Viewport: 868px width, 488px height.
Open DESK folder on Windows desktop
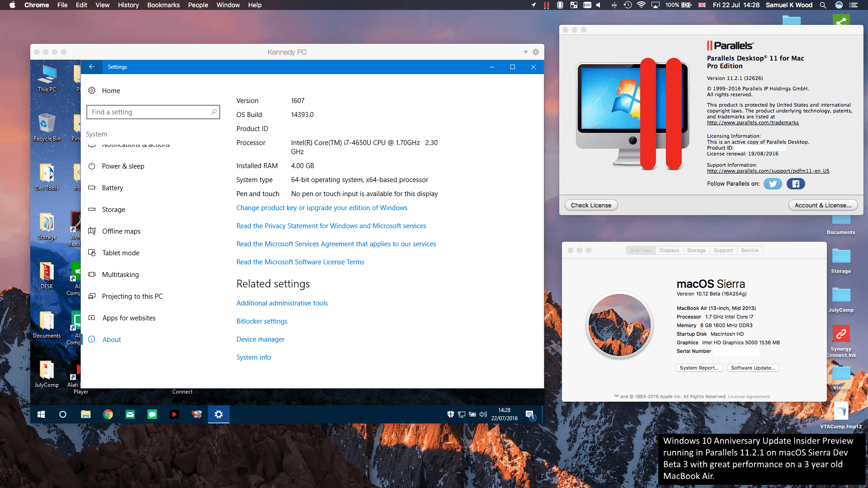point(47,275)
